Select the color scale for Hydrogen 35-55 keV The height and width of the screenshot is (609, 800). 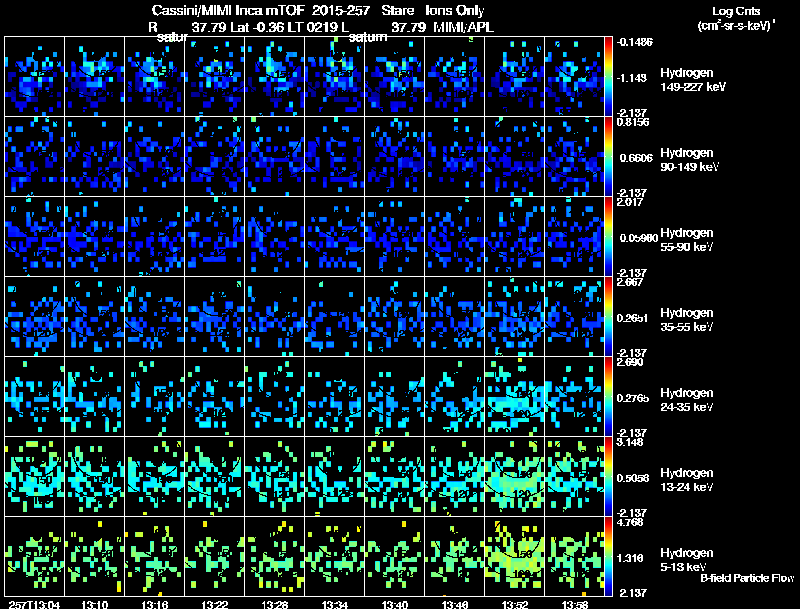[x=609, y=316]
